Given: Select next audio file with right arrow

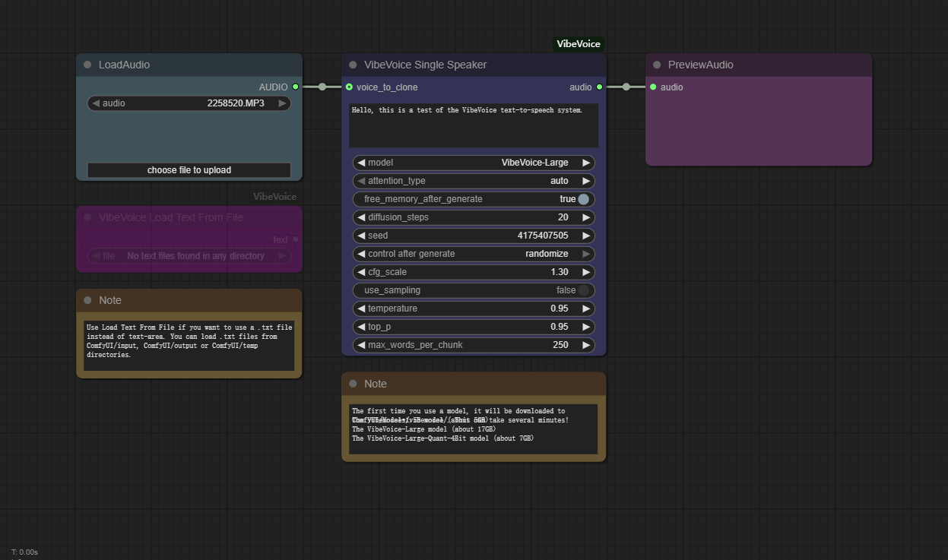Looking at the screenshot, I should [282, 103].
